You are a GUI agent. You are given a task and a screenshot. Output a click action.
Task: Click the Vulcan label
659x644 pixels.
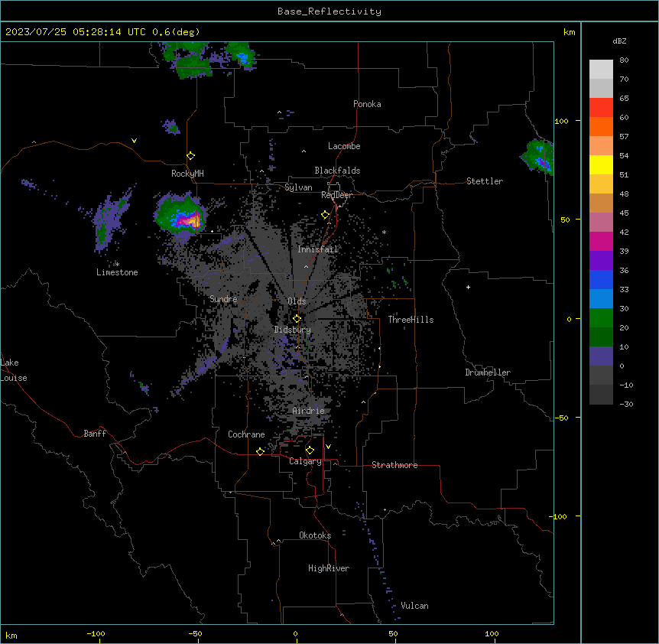[415, 606]
